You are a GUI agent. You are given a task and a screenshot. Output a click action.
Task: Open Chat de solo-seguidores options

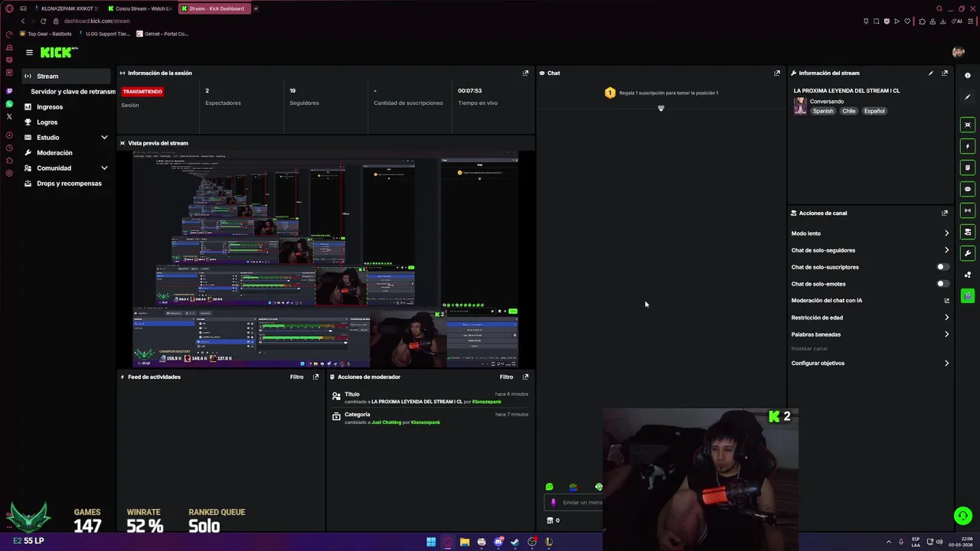871,250
